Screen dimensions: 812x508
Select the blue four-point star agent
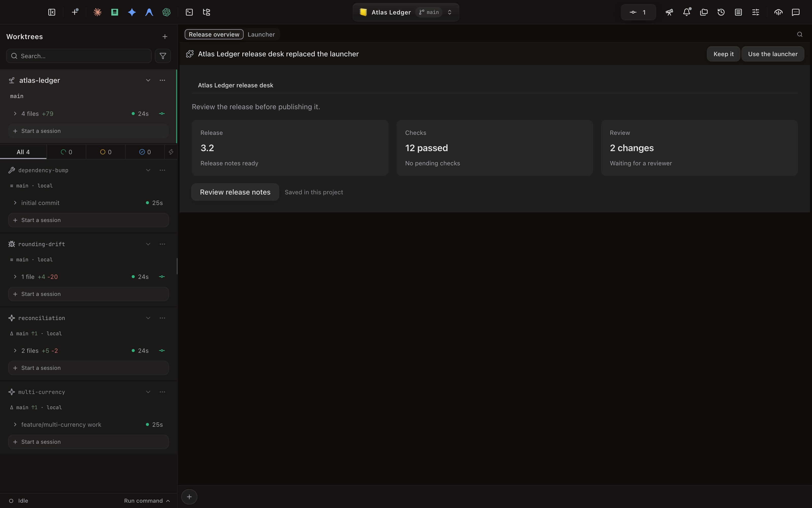pos(132,12)
